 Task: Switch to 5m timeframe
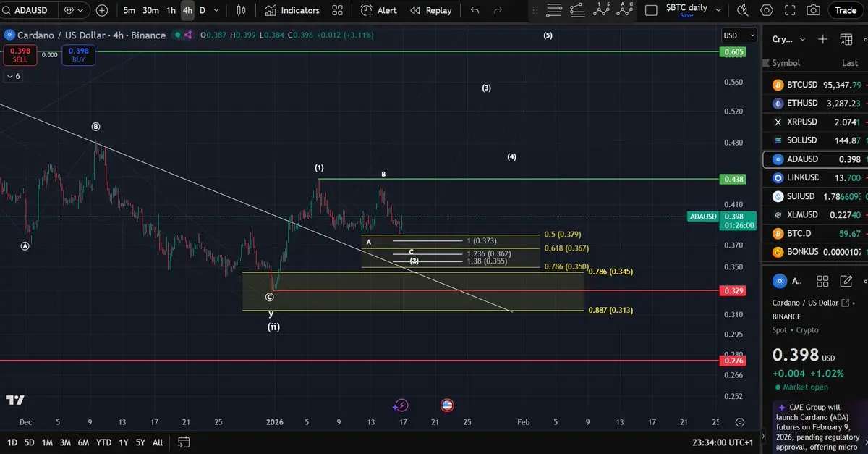coord(129,10)
